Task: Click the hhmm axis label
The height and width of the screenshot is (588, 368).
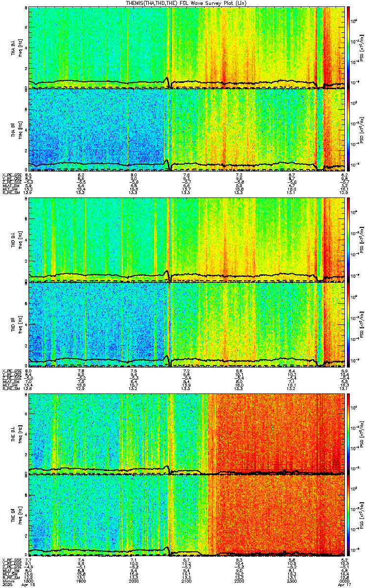Action: click(7, 580)
